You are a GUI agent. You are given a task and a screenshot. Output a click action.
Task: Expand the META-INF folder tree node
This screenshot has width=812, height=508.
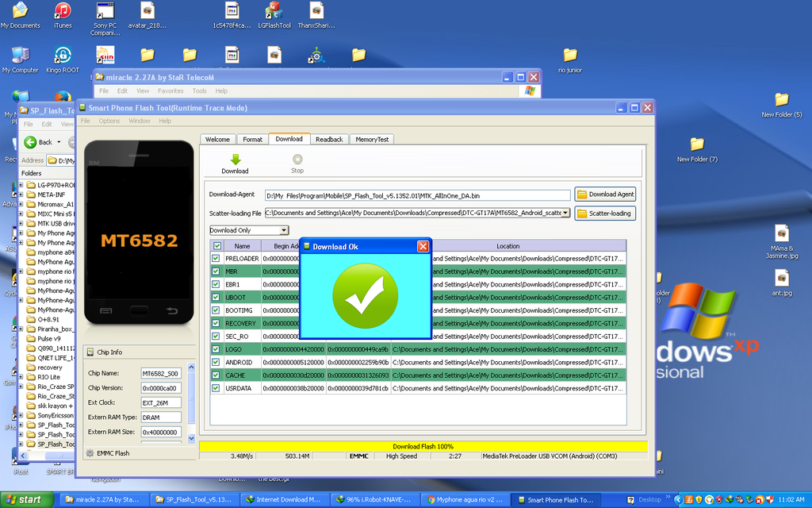[21, 195]
